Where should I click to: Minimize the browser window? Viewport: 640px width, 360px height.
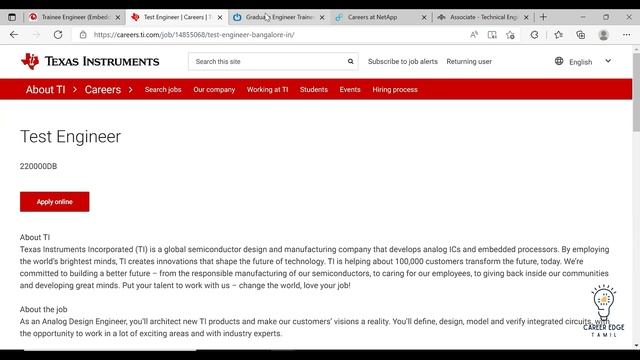click(x=582, y=17)
